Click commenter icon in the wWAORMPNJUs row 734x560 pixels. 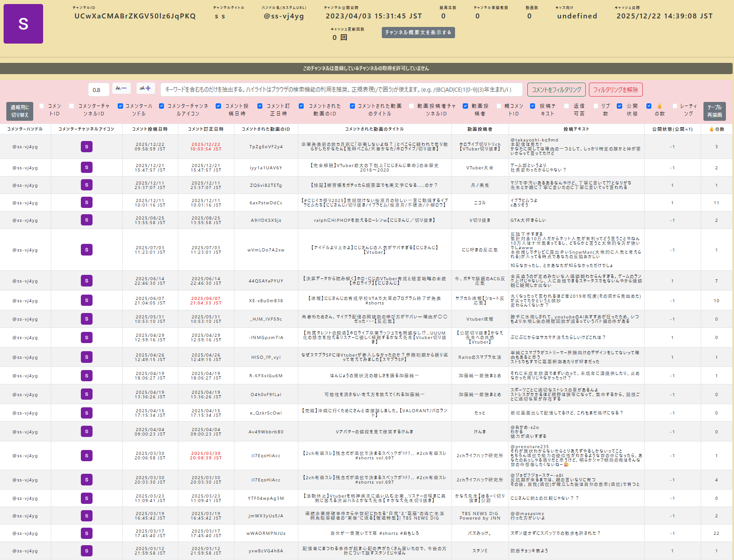[87, 533]
